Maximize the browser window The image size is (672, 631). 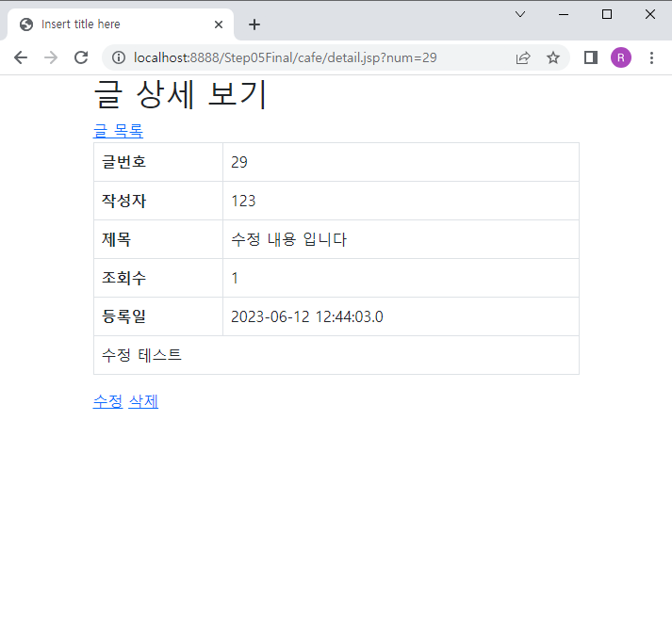(x=607, y=14)
